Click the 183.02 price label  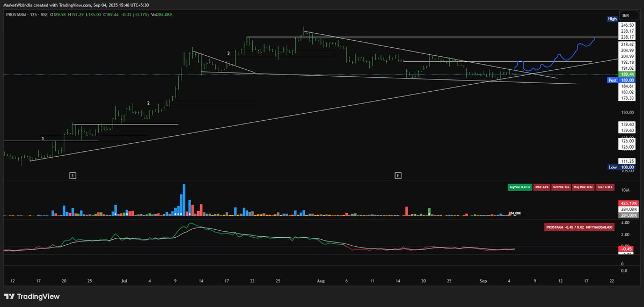(627, 92)
